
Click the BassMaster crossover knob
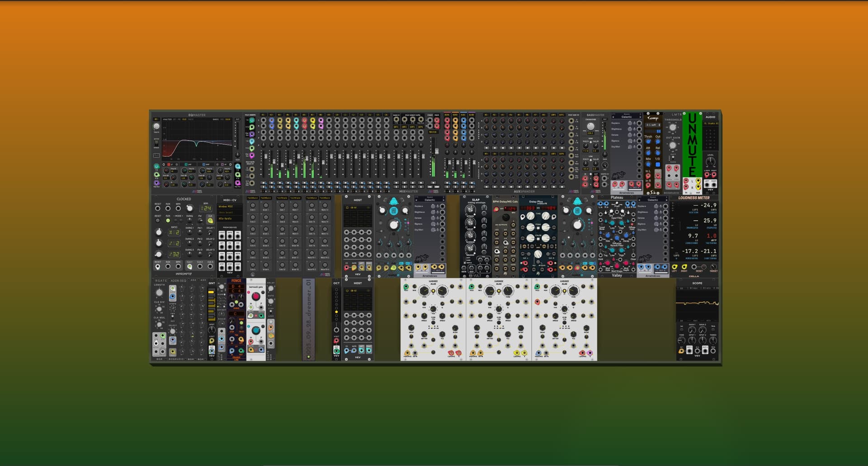coord(590,127)
